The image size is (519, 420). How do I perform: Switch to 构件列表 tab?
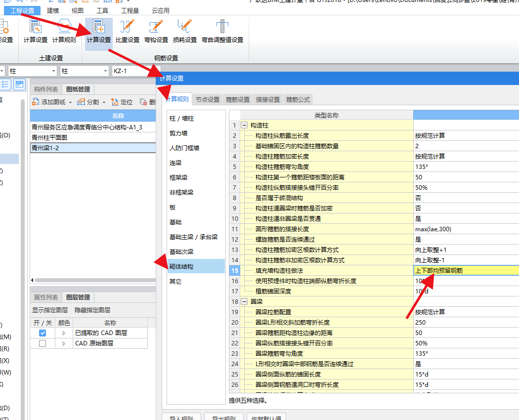(x=45, y=89)
